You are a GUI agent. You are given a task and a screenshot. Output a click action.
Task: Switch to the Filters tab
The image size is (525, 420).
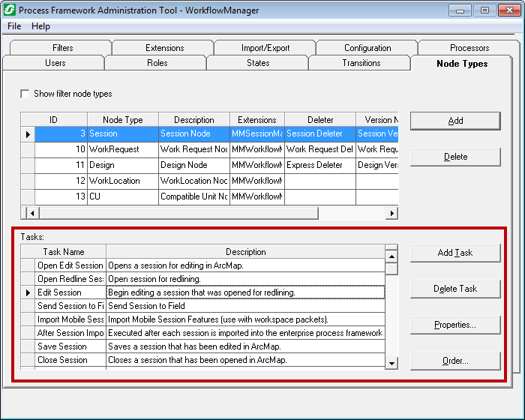click(x=63, y=48)
